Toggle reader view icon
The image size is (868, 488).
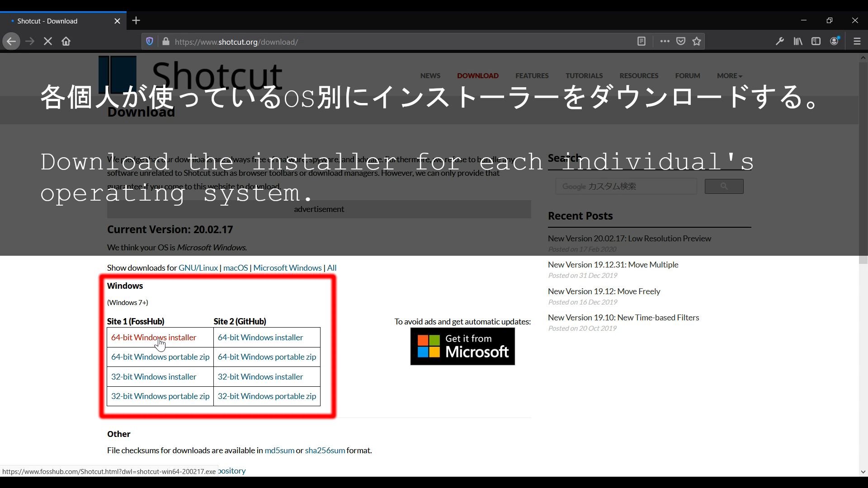tap(641, 42)
